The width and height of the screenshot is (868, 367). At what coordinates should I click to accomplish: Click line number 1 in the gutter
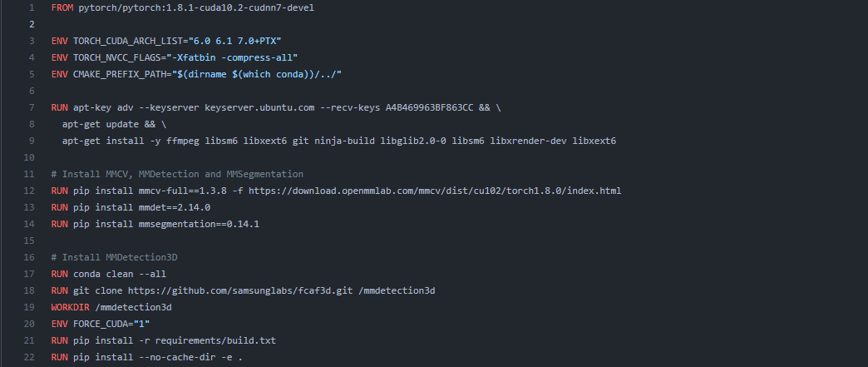click(x=31, y=7)
